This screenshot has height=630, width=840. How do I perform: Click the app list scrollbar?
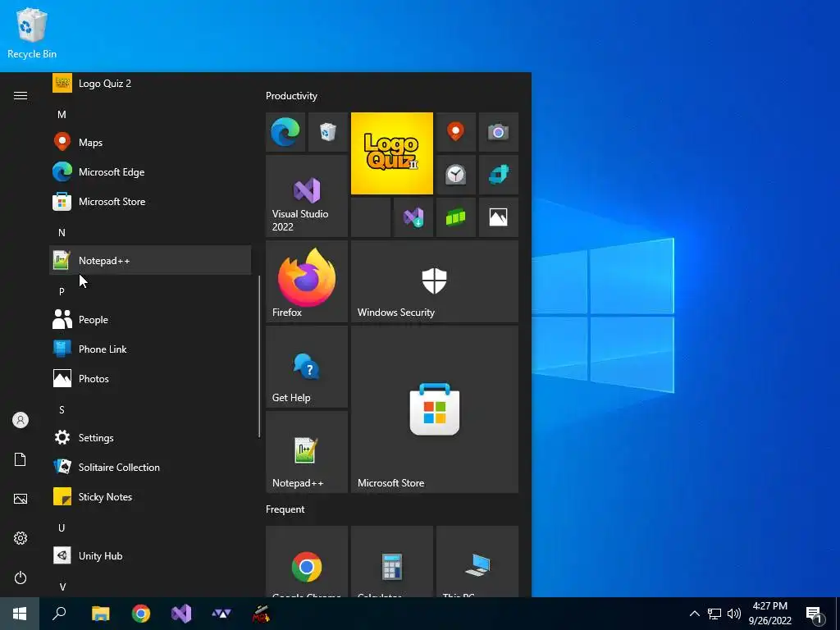(259, 356)
